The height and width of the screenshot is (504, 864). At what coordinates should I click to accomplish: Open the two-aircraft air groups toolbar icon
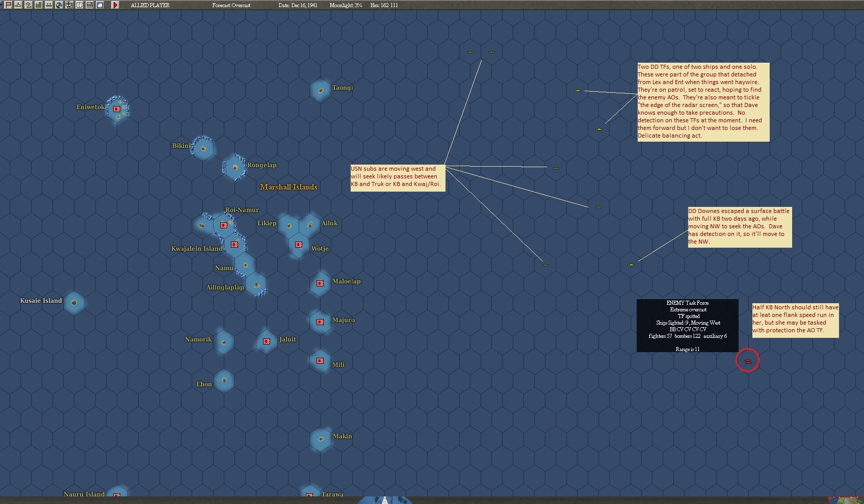(x=29, y=5)
